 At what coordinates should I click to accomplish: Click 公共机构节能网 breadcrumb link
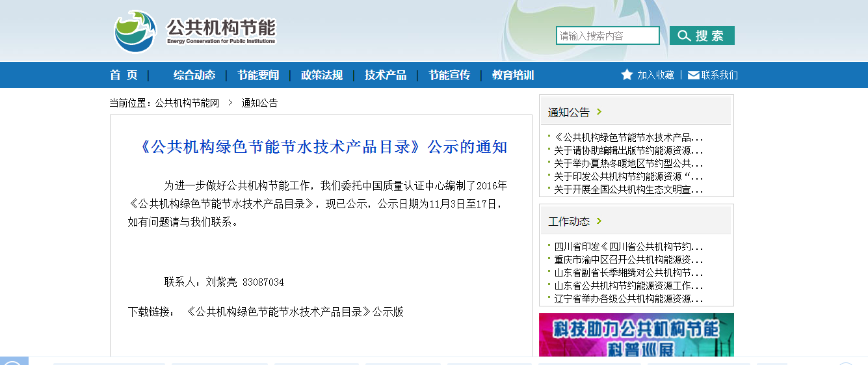(187, 103)
